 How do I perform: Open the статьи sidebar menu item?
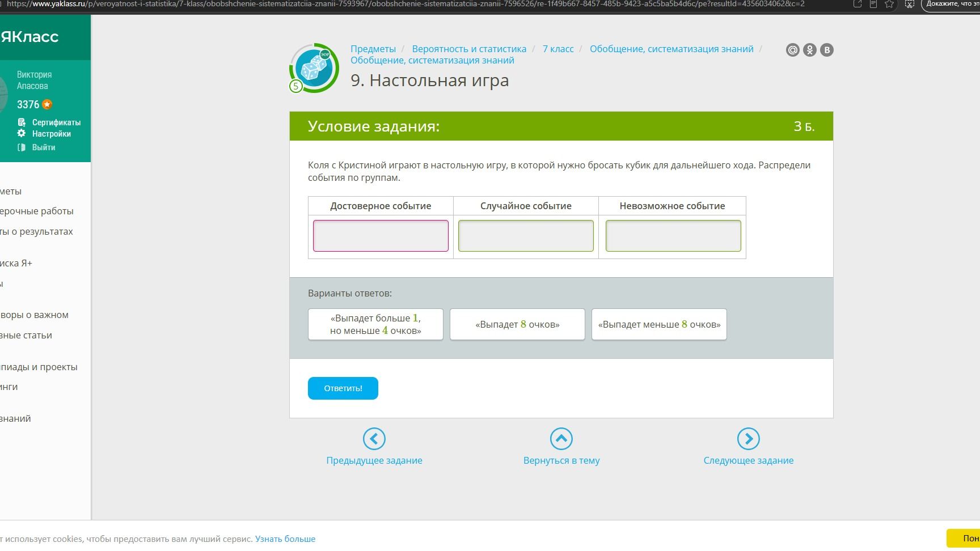click(x=26, y=335)
